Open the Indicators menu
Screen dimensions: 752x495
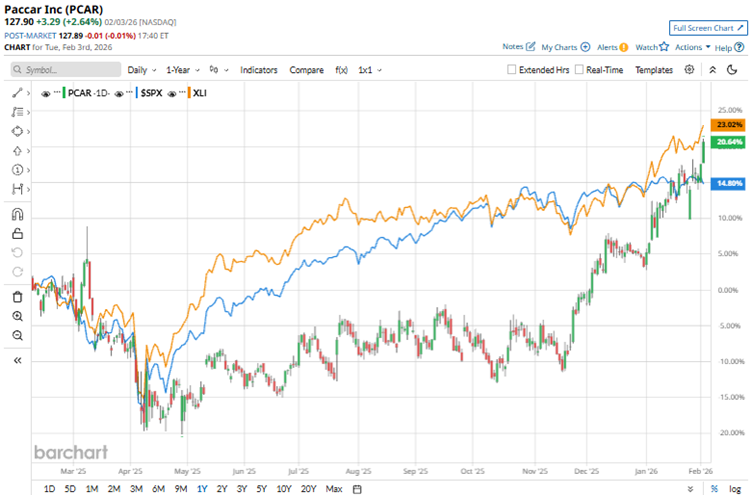point(259,70)
